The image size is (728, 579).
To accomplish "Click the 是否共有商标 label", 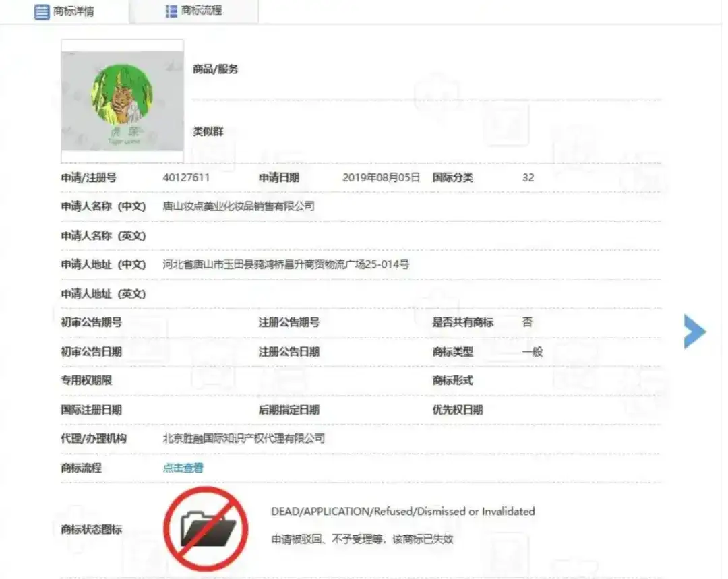I will tap(463, 322).
